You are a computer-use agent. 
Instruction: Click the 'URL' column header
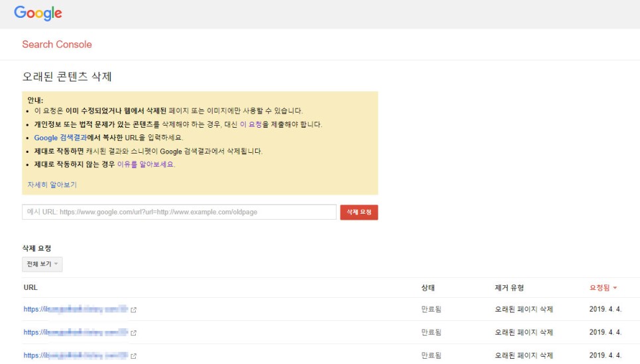[x=30, y=287]
